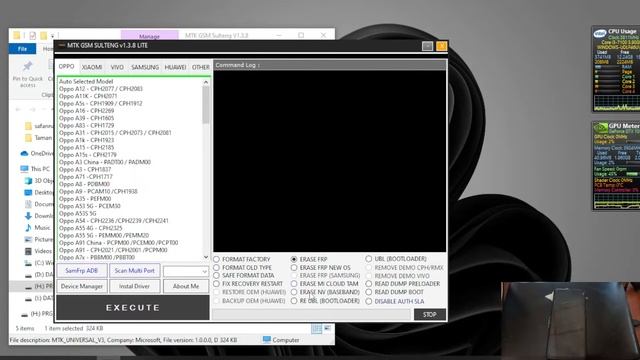Select READ DUMP BOOT option
This screenshot has height=360, width=640.
coord(395,292)
